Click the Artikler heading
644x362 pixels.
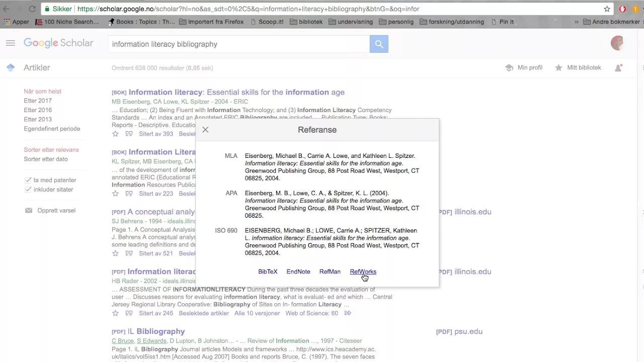coord(37,67)
